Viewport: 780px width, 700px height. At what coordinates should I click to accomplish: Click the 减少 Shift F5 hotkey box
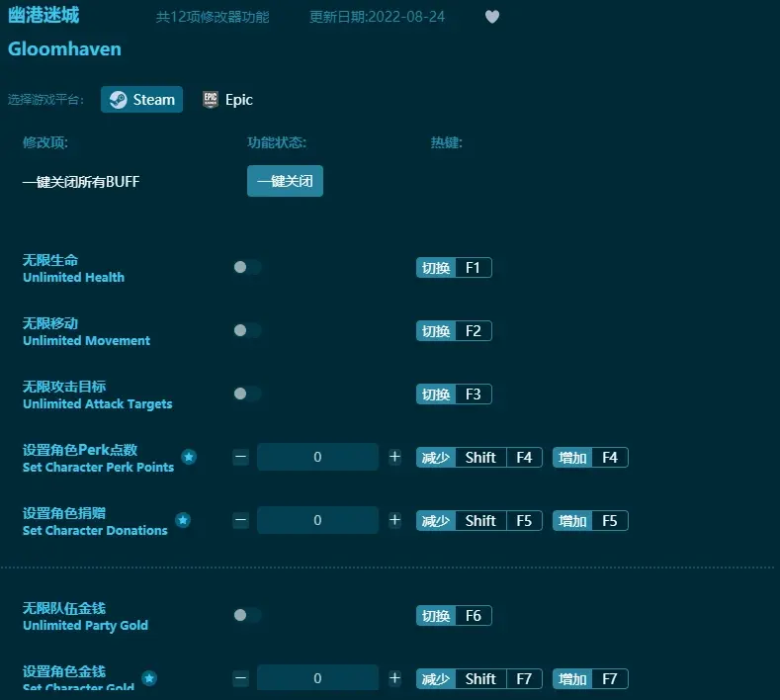(x=479, y=521)
